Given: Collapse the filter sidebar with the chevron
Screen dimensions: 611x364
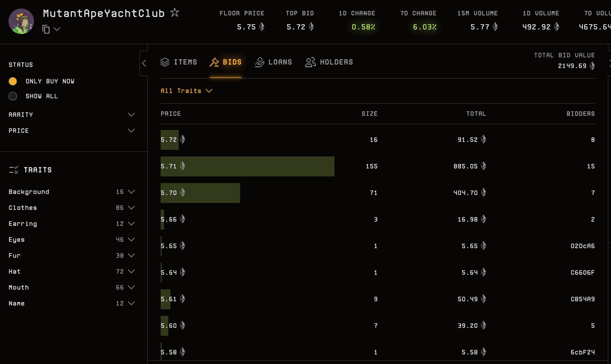Looking at the screenshot, I should pos(144,63).
